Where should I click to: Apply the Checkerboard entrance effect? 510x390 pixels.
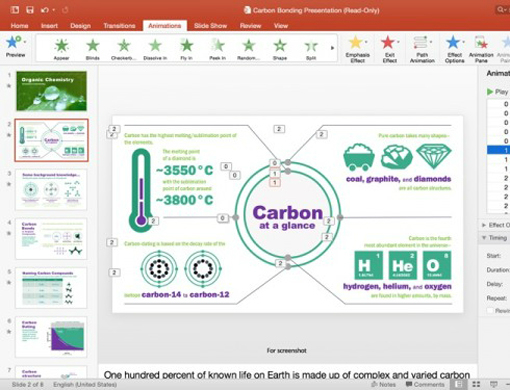pyautogui.click(x=124, y=49)
